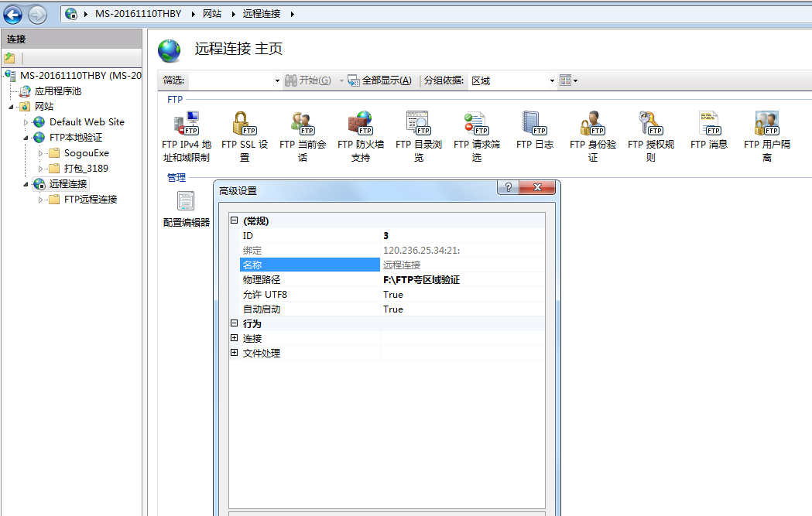Expand the 文件处理 property group
This screenshot has width=812, height=516.
235,354
